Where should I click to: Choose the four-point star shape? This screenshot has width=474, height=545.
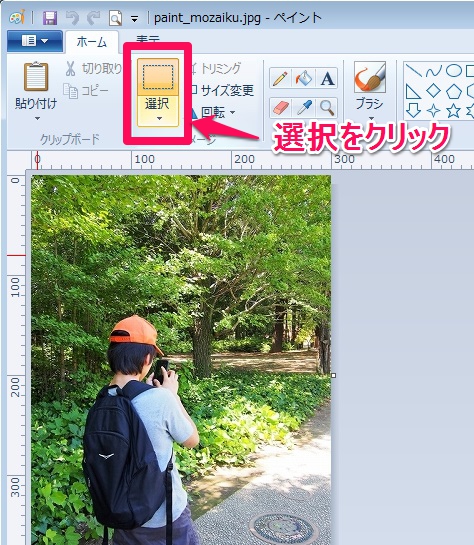pyautogui.click(x=433, y=111)
